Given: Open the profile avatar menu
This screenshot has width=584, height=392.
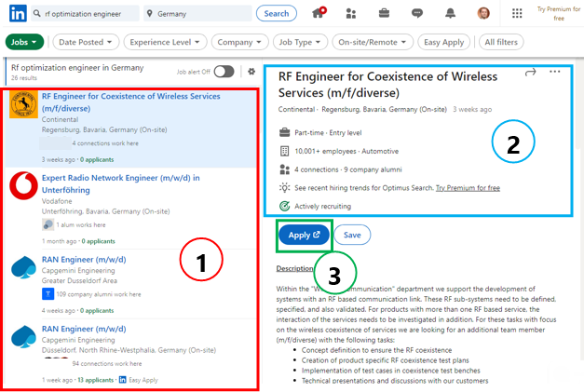Looking at the screenshot, I should [x=483, y=13].
